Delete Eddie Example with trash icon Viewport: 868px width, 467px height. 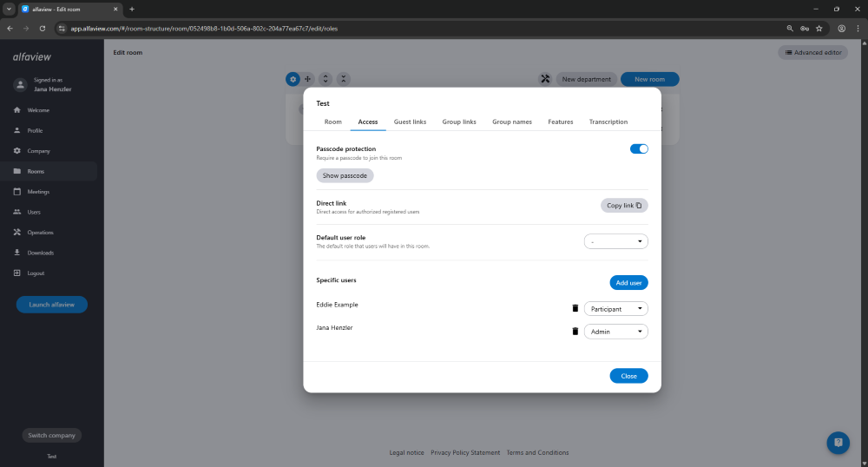coord(574,308)
